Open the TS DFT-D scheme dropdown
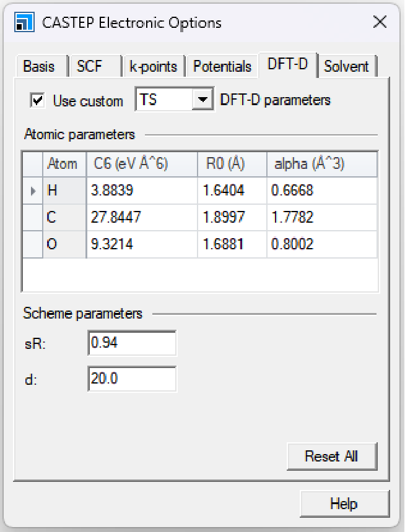The image size is (405, 532). pos(202,100)
